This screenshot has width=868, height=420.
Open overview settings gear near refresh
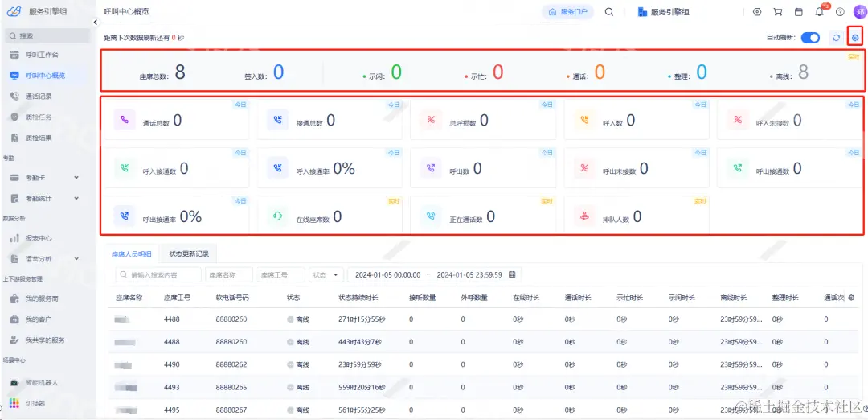855,38
